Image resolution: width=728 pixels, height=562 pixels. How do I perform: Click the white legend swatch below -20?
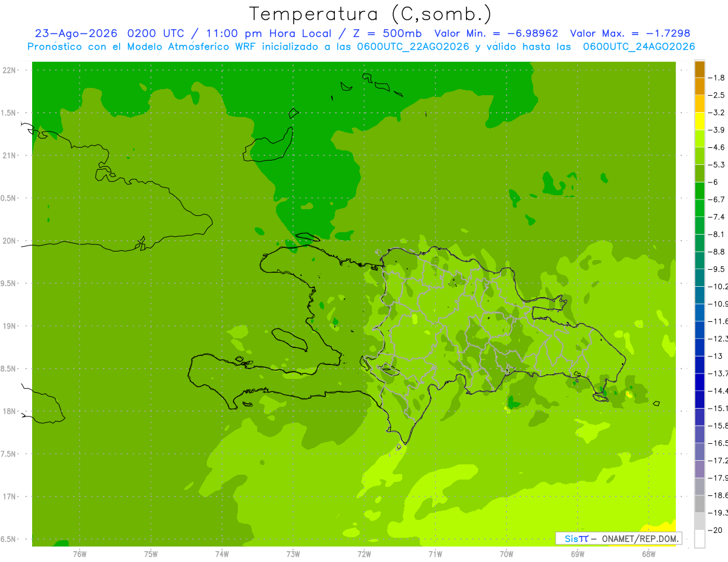[699, 538]
